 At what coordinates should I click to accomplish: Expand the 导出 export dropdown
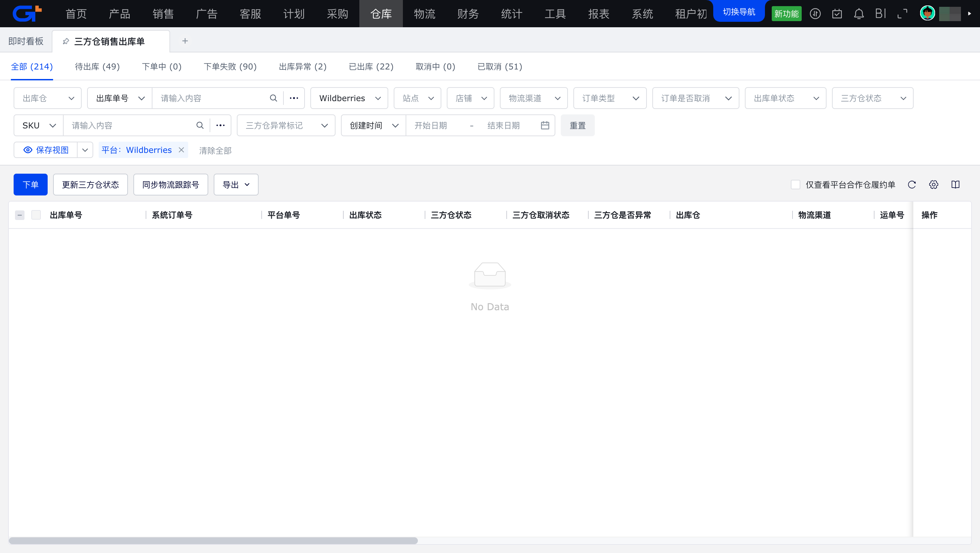(x=236, y=185)
